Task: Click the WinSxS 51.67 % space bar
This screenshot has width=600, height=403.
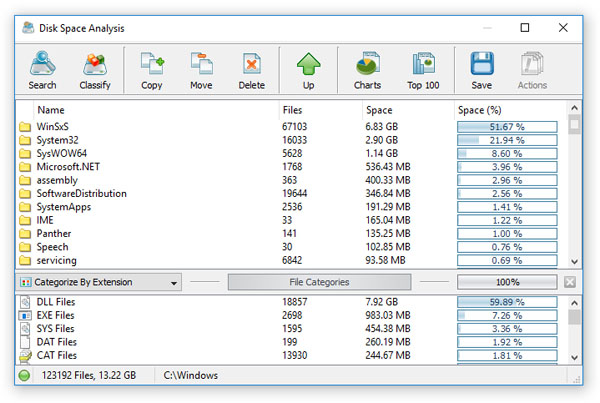Action: click(x=507, y=127)
